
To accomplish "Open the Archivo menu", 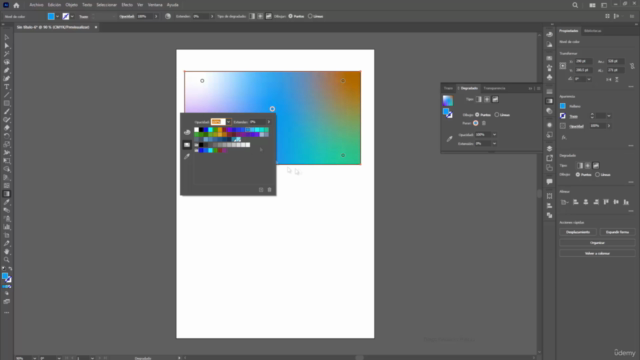I will click(36, 5).
